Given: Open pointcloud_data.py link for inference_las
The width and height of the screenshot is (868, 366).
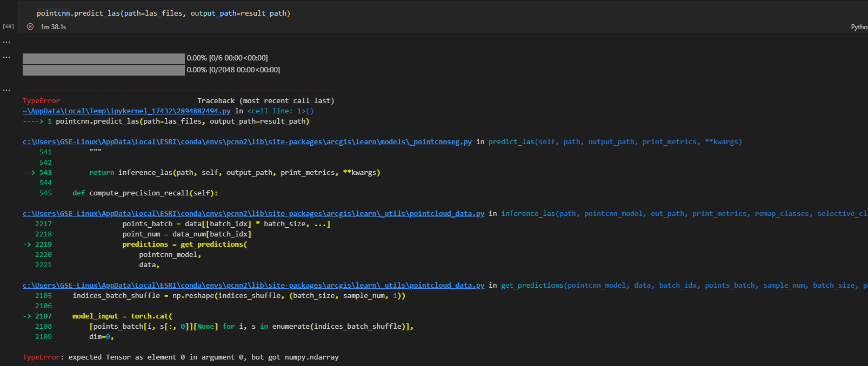Looking at the screenshot, I should (x=253, y=213).
